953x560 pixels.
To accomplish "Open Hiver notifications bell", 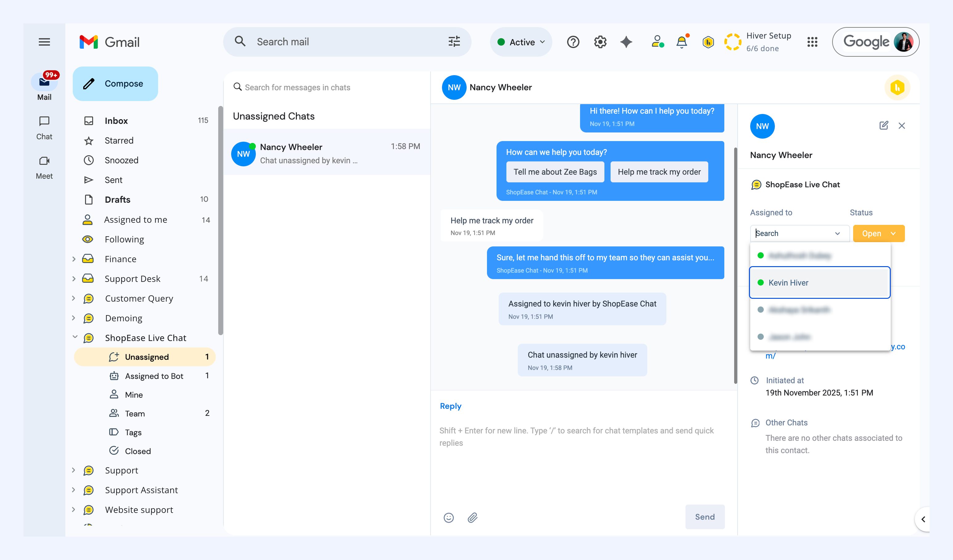I will 682,42.
